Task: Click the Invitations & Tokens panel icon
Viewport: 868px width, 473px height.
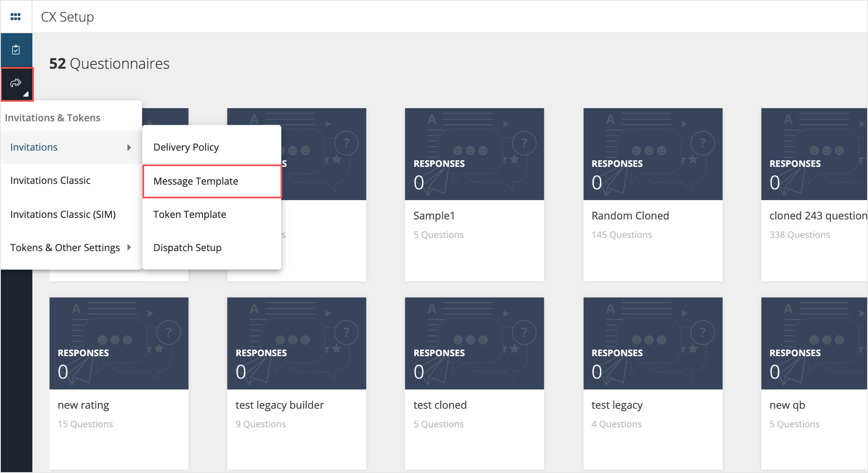Action: (16, 83)
